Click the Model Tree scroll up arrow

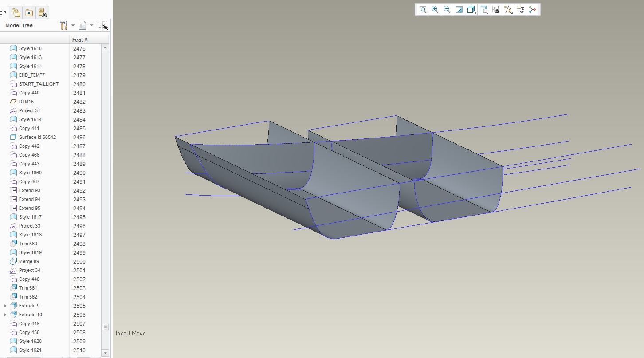coord(105,47)
